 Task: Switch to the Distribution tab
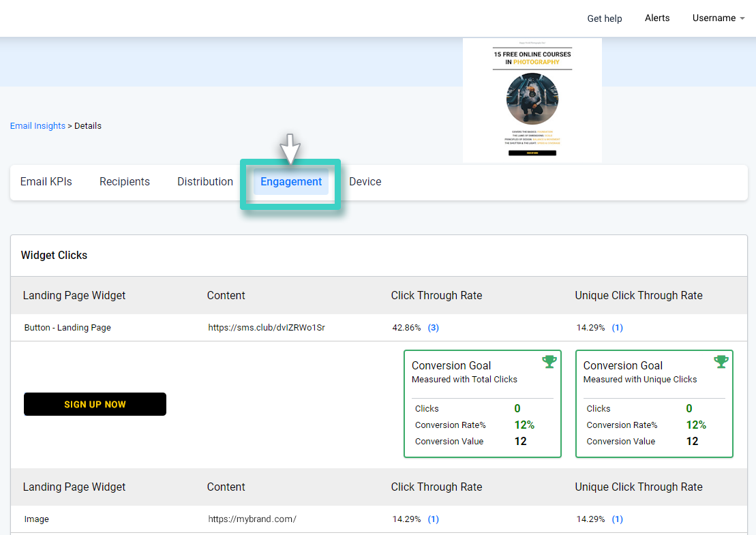[205, 181]
